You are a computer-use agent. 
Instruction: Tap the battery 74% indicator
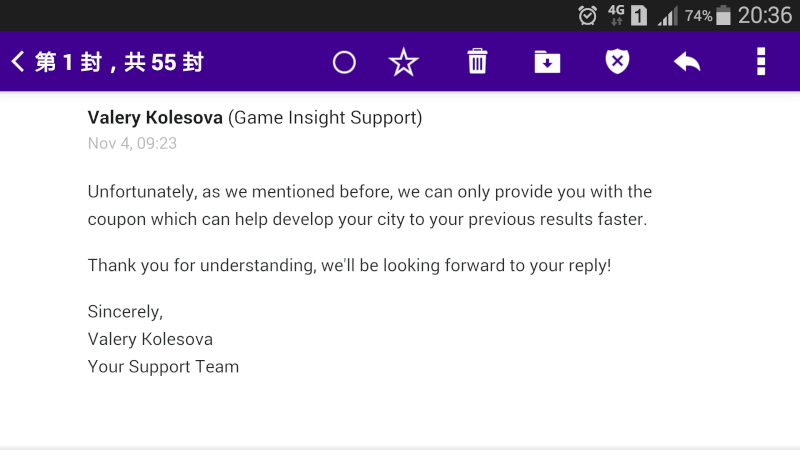(708, 15)
